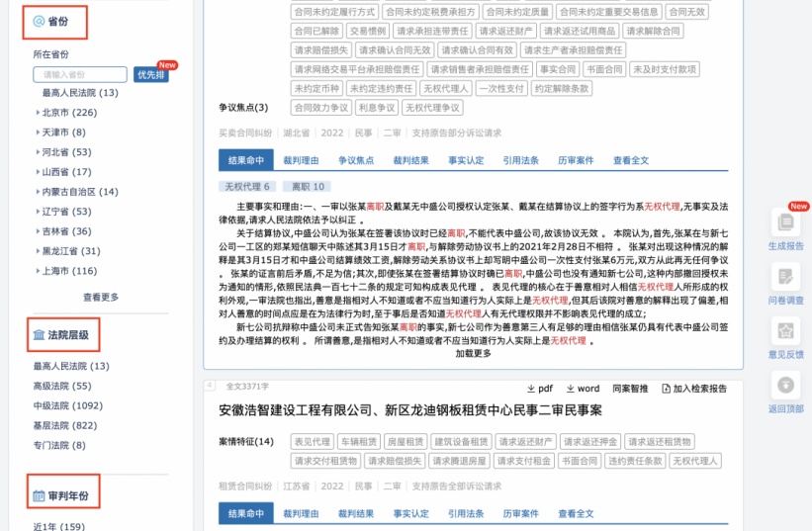Viewport: 812px width, 531px height.
Task: Download the 安徽浩智 case as pdf
Action: (x=539, y=389)
